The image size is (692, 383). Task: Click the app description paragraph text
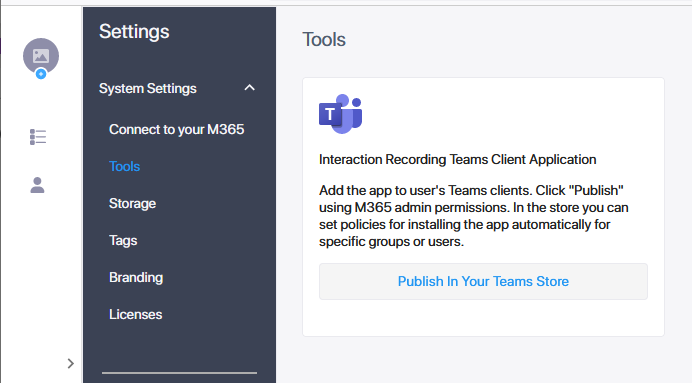coord(474,216)
